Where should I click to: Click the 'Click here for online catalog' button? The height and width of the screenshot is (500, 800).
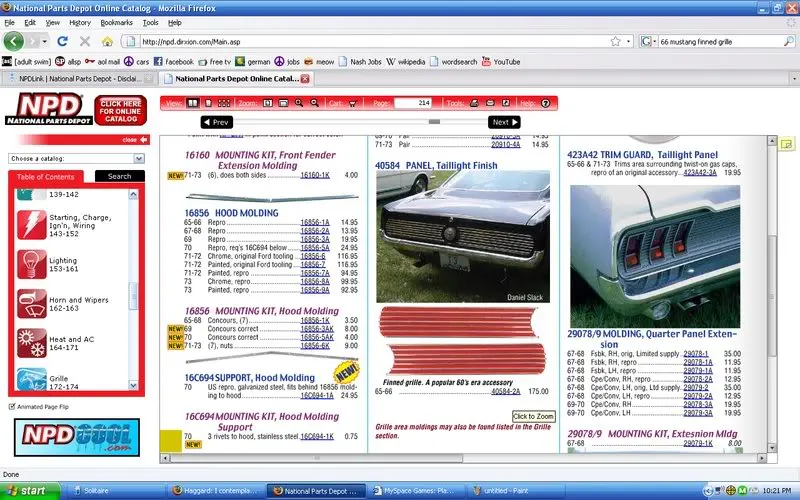121,111
